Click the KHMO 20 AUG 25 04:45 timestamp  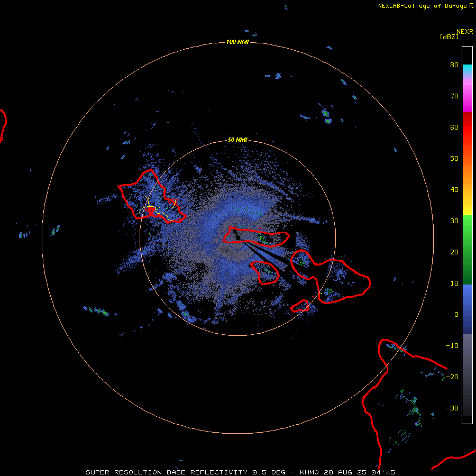347,472
